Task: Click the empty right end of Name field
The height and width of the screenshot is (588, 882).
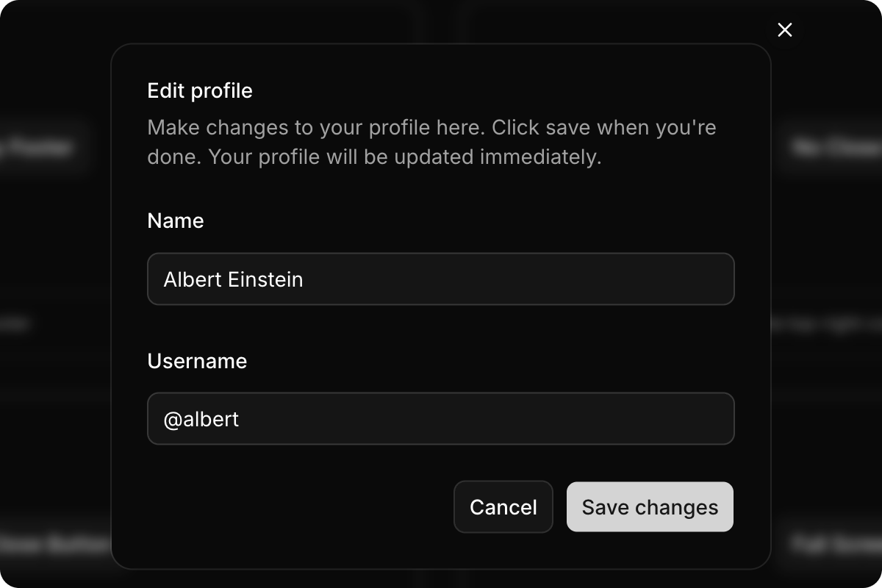Action: click(661, 279)
